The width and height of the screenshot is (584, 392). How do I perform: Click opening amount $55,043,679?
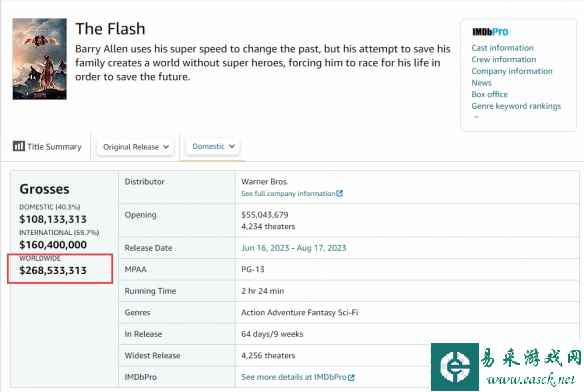(x=265, y=215)
